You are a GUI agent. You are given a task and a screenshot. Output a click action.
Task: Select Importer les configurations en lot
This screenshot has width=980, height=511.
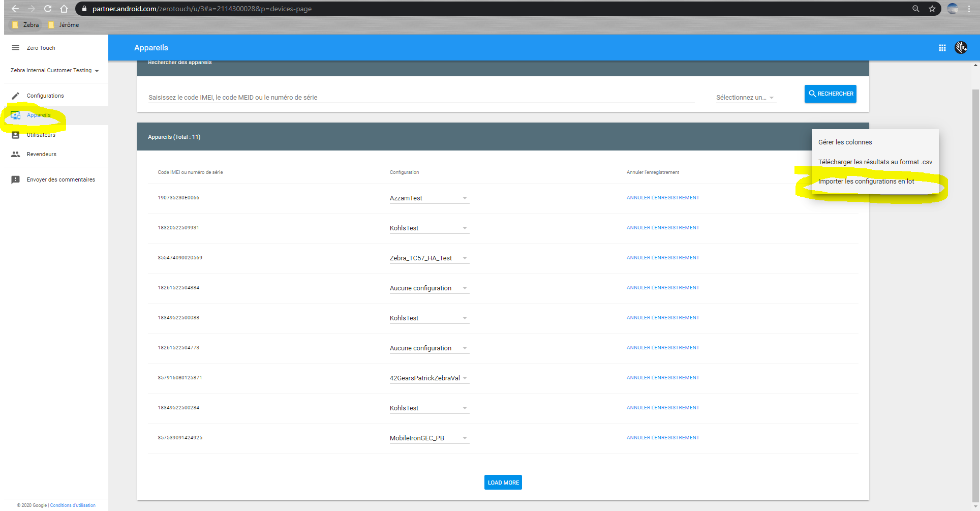(866, 182)
